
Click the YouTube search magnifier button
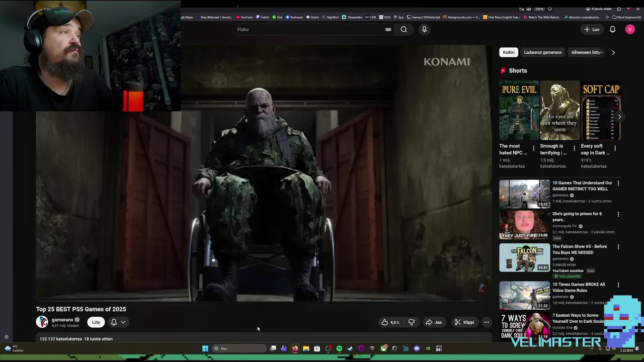tap(404, 29)
